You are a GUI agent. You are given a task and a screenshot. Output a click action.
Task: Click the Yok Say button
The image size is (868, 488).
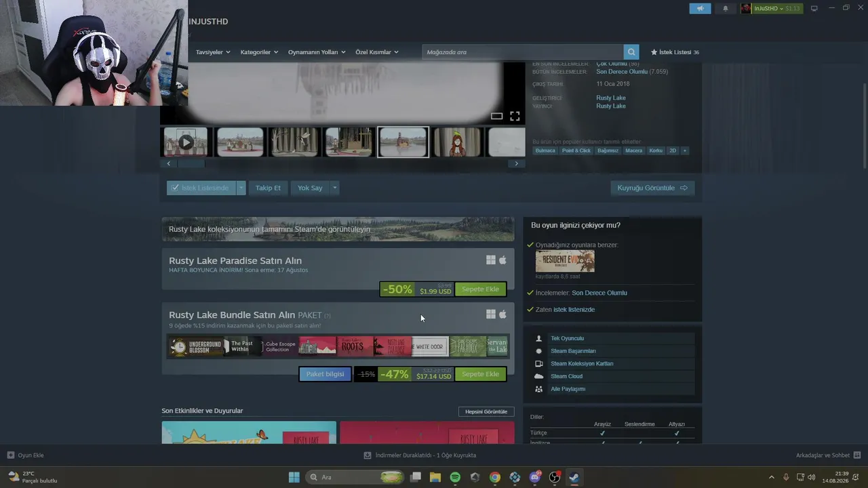310,188
